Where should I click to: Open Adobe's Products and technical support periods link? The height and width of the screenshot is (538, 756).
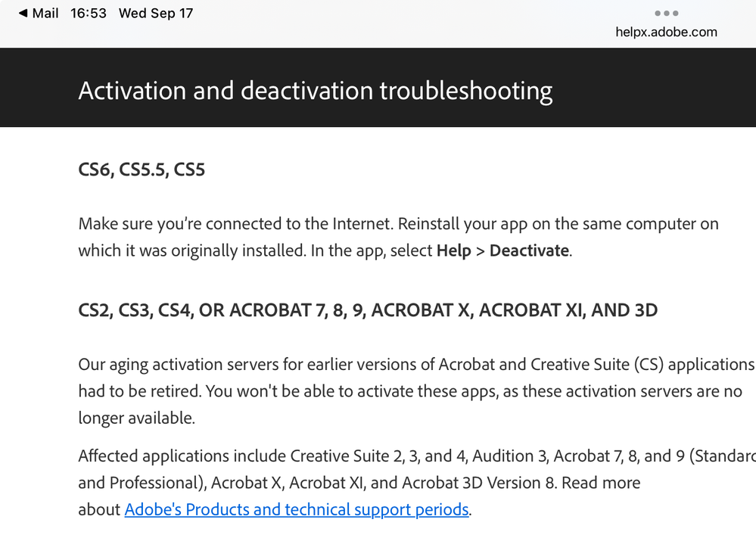point(297,509)
